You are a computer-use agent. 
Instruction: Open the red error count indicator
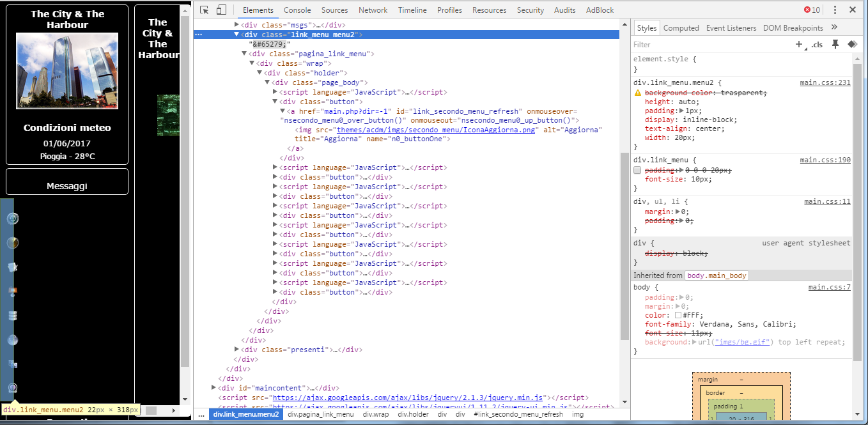812,10
